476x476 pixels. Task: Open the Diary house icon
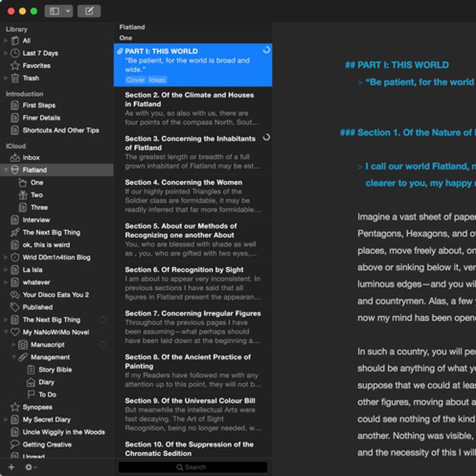tap(31, 382)
